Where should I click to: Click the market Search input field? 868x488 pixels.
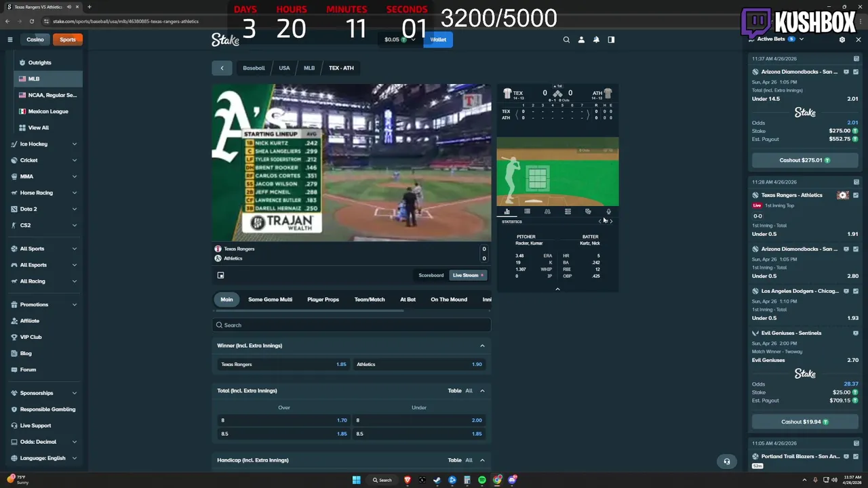click(351, 325)
